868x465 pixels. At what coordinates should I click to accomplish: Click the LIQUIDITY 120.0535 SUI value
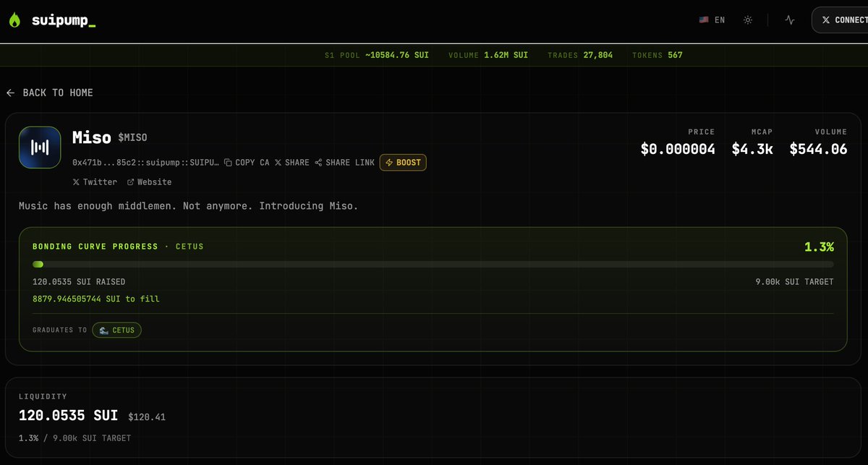click(68, 416)
